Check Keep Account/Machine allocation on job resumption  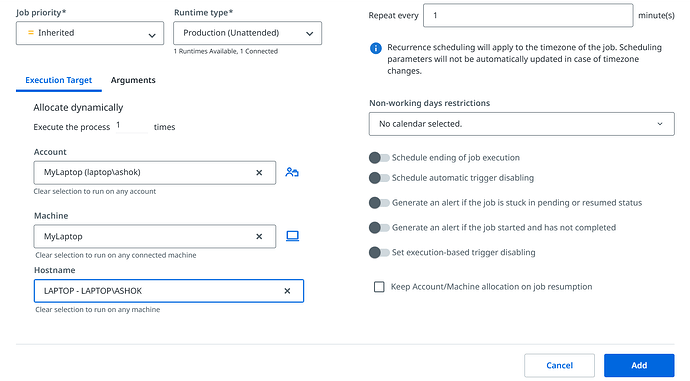(x=379, y=287)
